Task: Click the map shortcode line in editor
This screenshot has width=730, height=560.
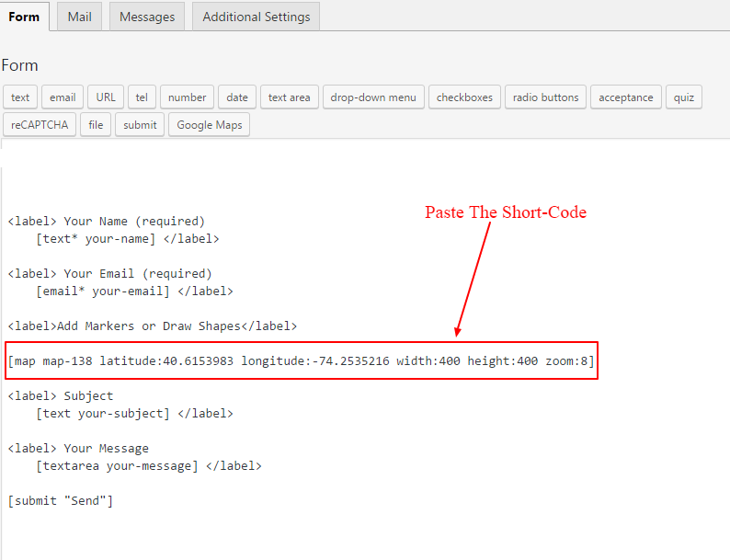Action: [x=302, y=360]
